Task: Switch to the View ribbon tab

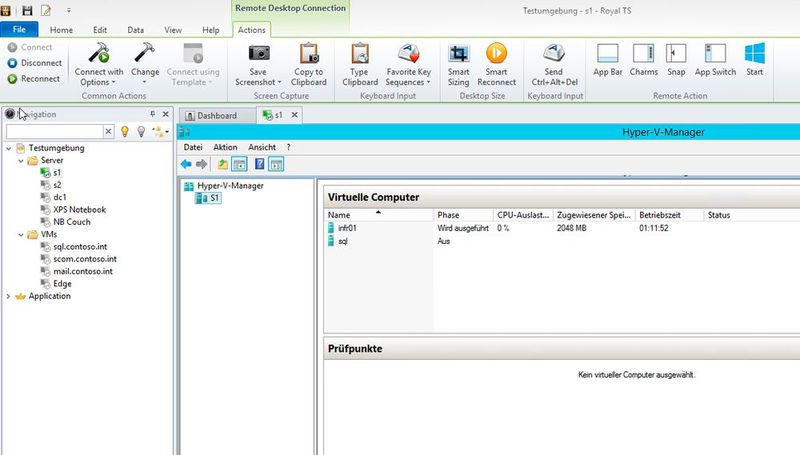Action: [173, 30]
